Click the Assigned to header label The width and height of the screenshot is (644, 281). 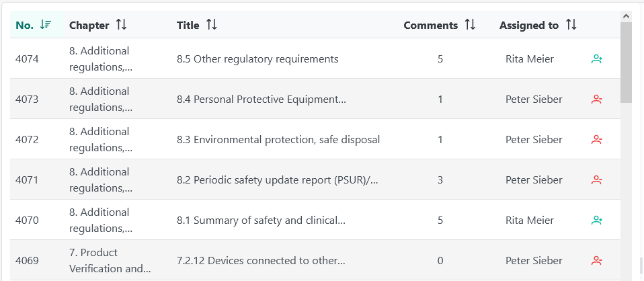(x=528, y=26)
